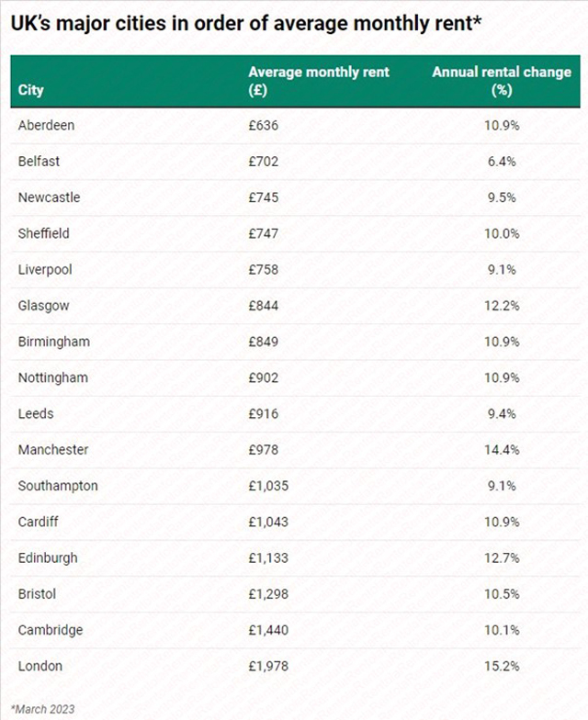Click the Average monthly rent header
The width and height of the screenshot is (588, 720).
click(318, 81)
